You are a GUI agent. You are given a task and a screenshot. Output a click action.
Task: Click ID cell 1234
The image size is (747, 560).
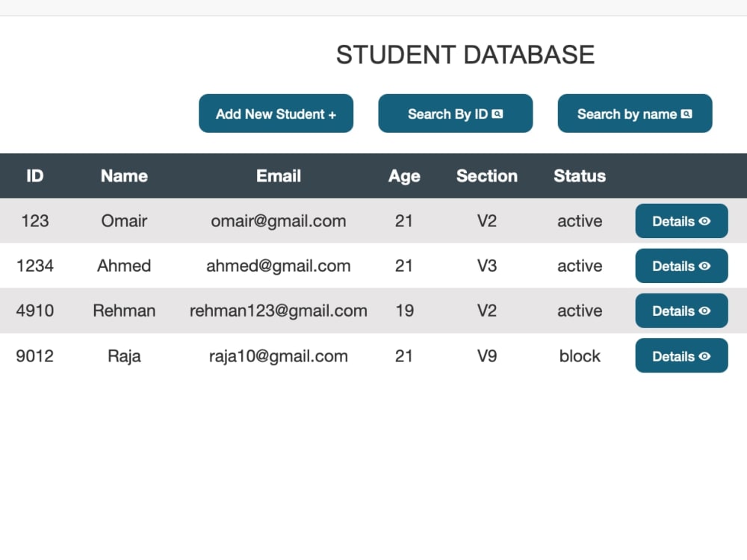[x=35, y=266]
